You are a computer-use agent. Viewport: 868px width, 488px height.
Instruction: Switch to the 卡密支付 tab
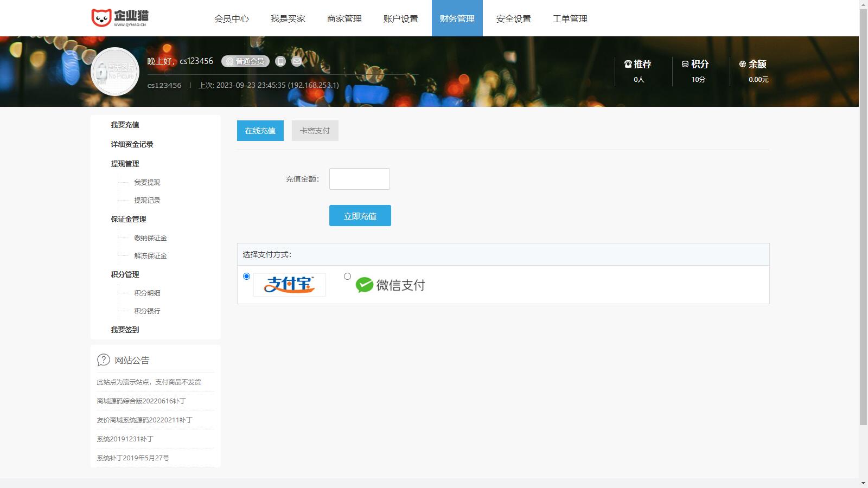click(x=315, y=131)
